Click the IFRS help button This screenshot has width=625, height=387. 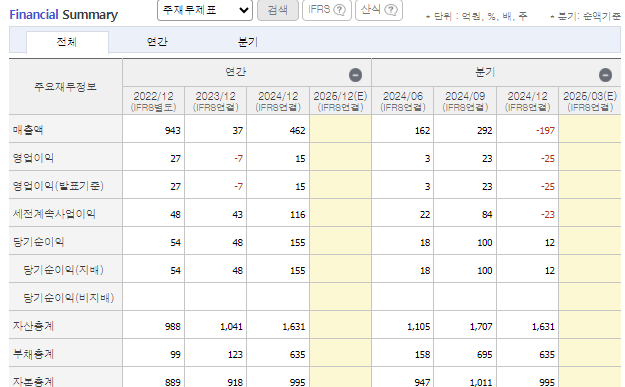tap(326, 10)
